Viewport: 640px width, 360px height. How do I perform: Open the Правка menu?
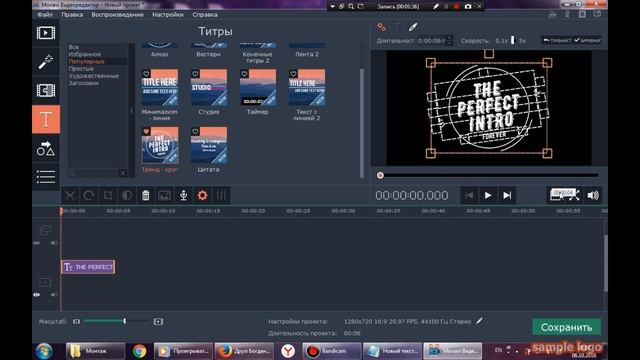[72, 15]
